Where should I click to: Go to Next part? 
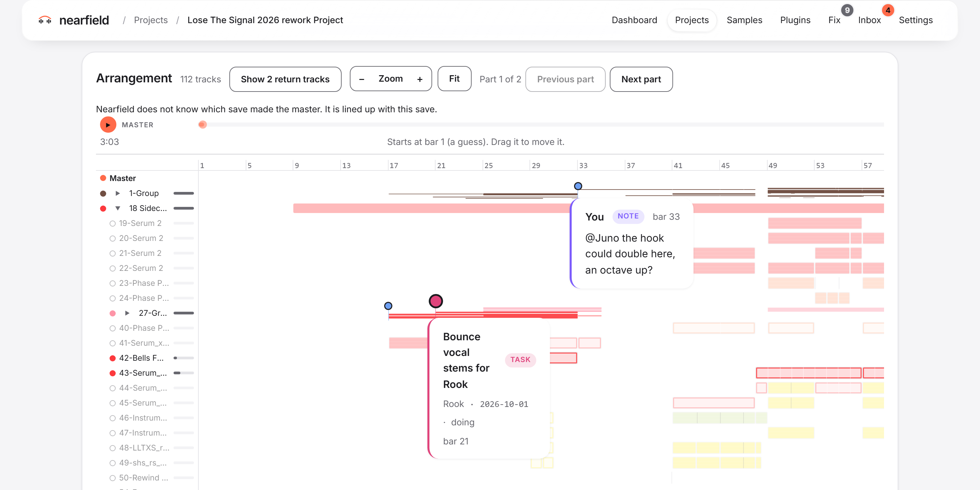coord(641,79)
